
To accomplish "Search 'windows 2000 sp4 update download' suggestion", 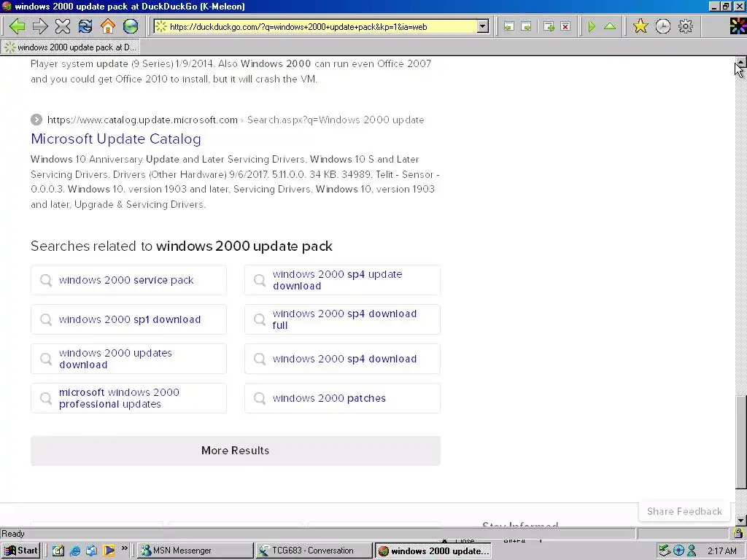I will click(x=342, y=280).
